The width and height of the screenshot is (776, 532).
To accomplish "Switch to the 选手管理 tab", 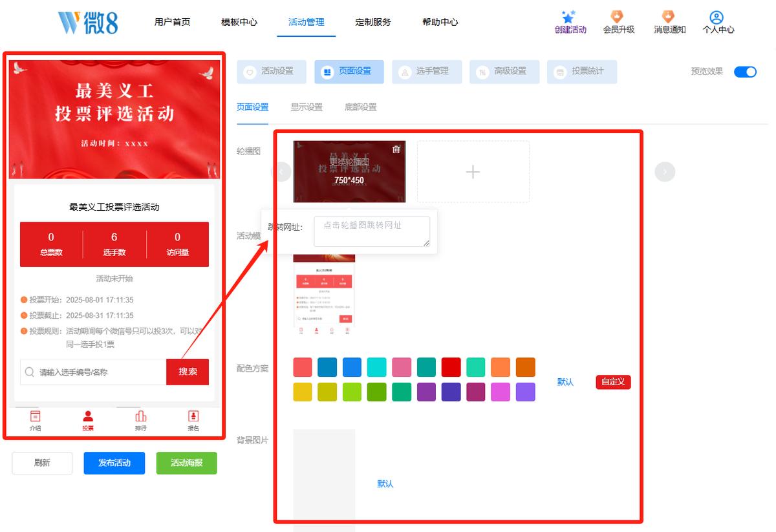I will [x=427, y=72].
